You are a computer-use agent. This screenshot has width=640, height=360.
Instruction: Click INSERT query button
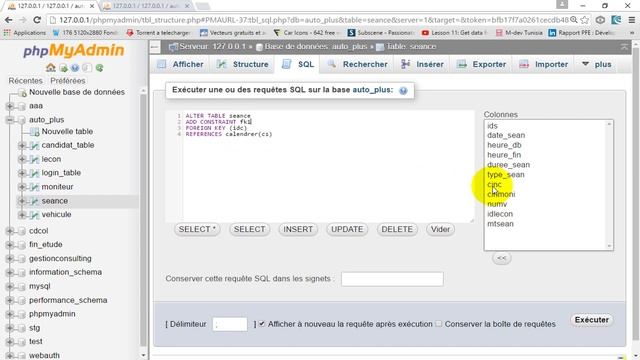[x=298, y=229]
